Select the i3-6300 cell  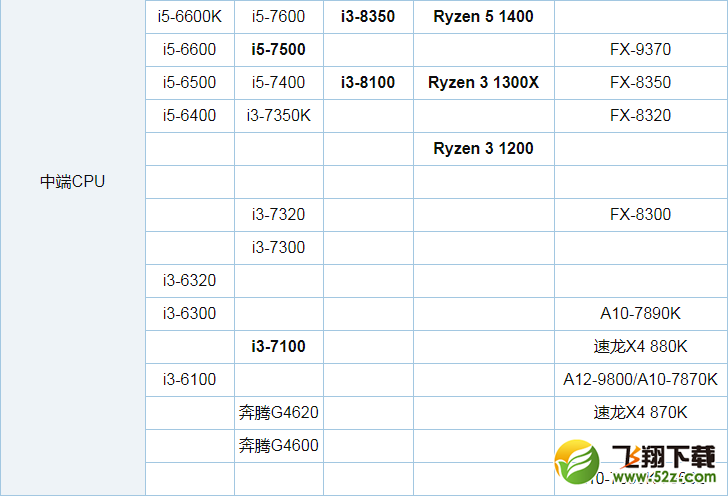189,313
